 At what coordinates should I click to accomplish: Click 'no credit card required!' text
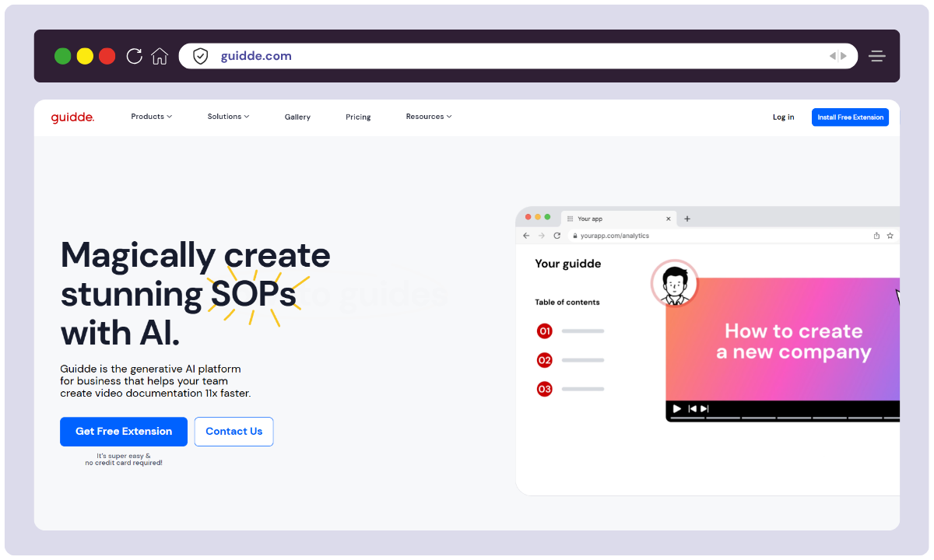point(124,463)
